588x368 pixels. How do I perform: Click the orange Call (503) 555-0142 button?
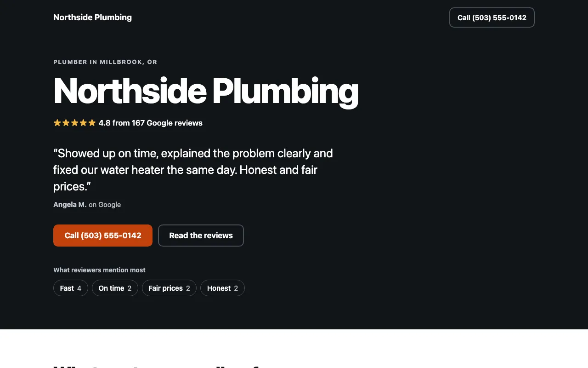(103, 236)
